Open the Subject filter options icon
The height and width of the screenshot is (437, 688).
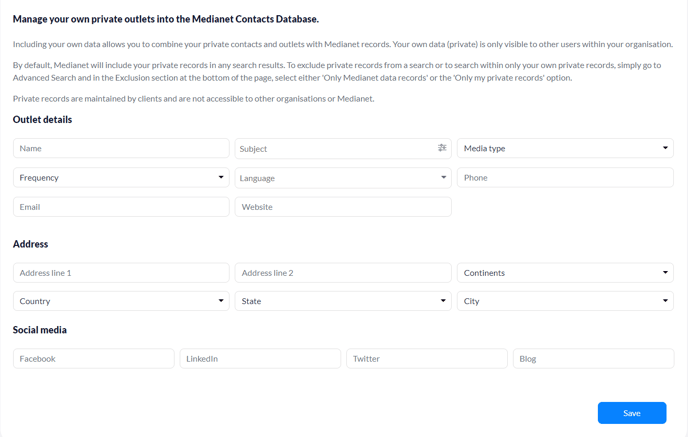click(x=442, y=148)
